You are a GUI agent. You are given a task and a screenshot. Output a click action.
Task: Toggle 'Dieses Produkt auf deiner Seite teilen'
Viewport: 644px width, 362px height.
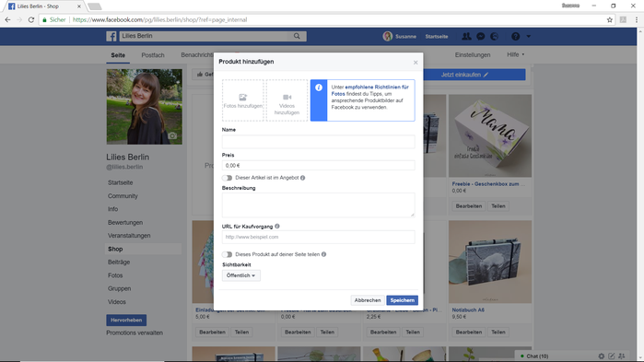(x=228, y=254)
